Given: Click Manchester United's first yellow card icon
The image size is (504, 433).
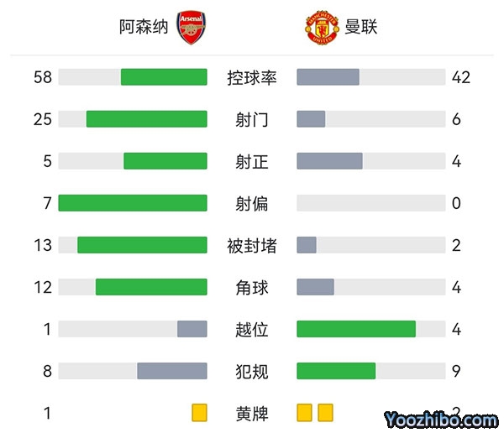Looking at the screenshot, I should click(x=304, y=413).
